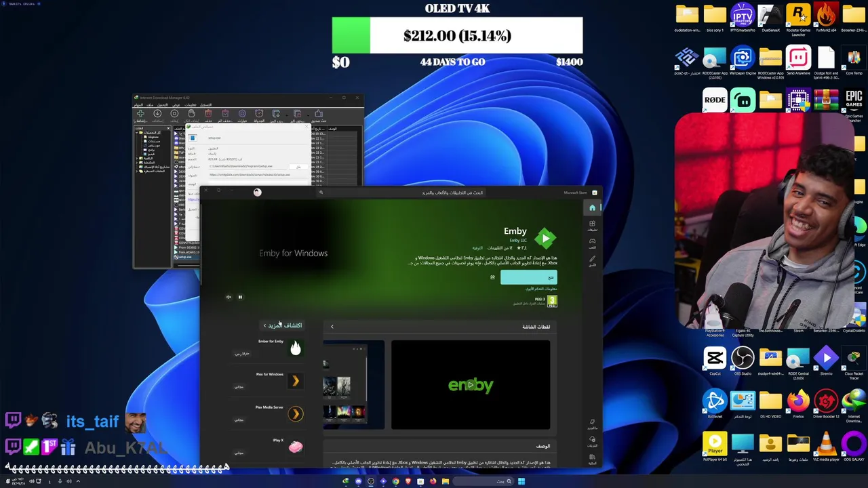Open Downloads icon in Store sidebar bottom
This screenshot has width=868, height=488.
coord(592,440)
